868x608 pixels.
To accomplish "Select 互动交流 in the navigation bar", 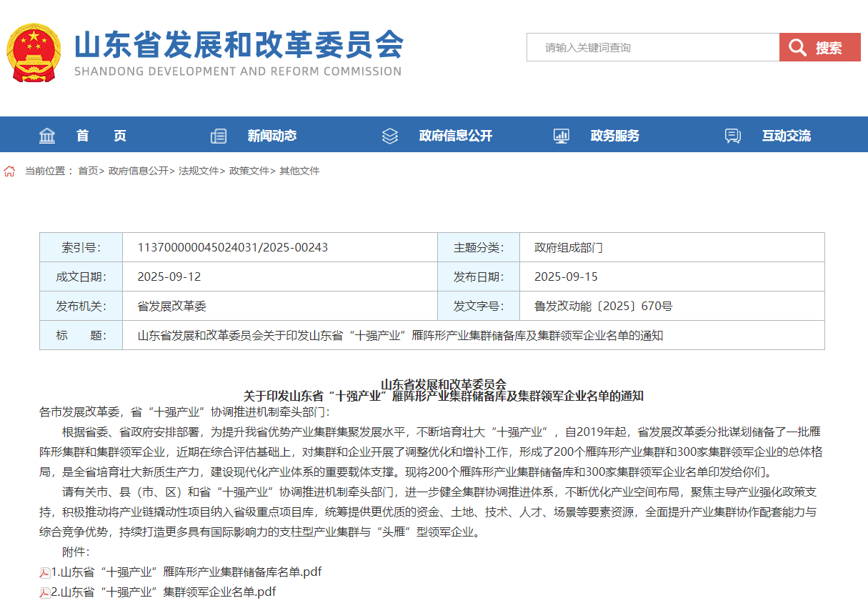I will 786,136.
